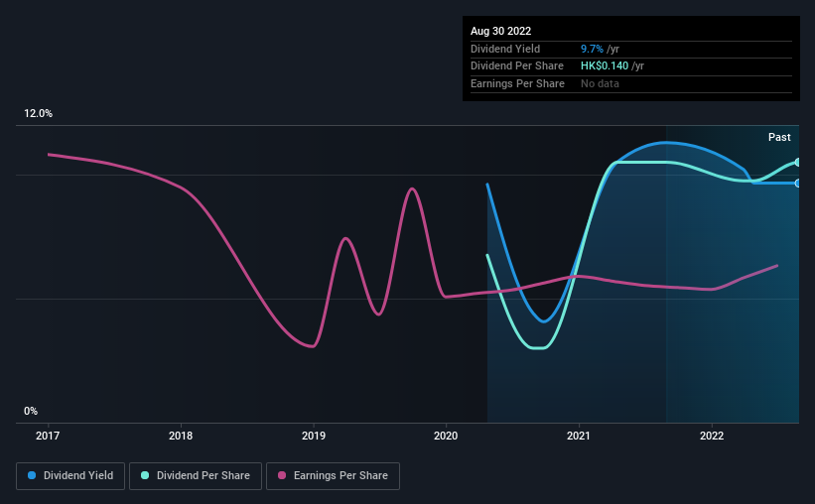Toggle the Earnings Per Share legend button
815x504 pixels.
[x=333, y=476]
